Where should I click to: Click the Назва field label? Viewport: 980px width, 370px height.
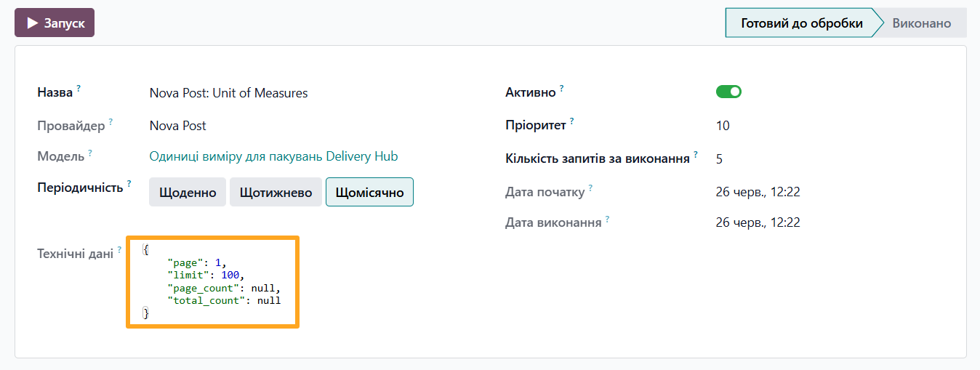pos(55,93)
